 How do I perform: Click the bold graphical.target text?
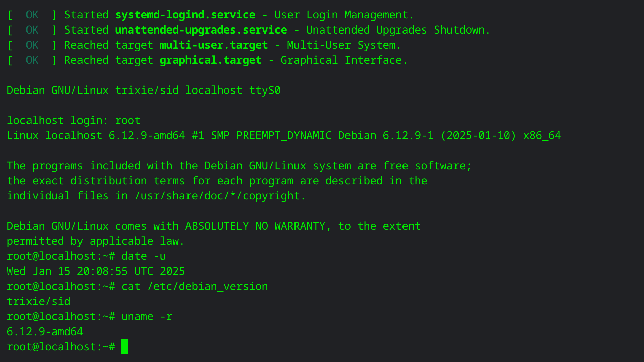tap(210, 60)
